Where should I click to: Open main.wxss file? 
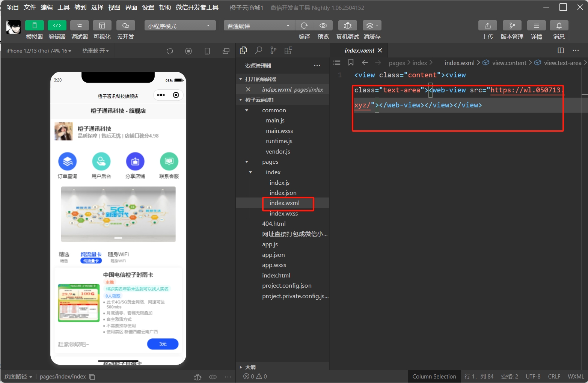[x=279, y=131]
